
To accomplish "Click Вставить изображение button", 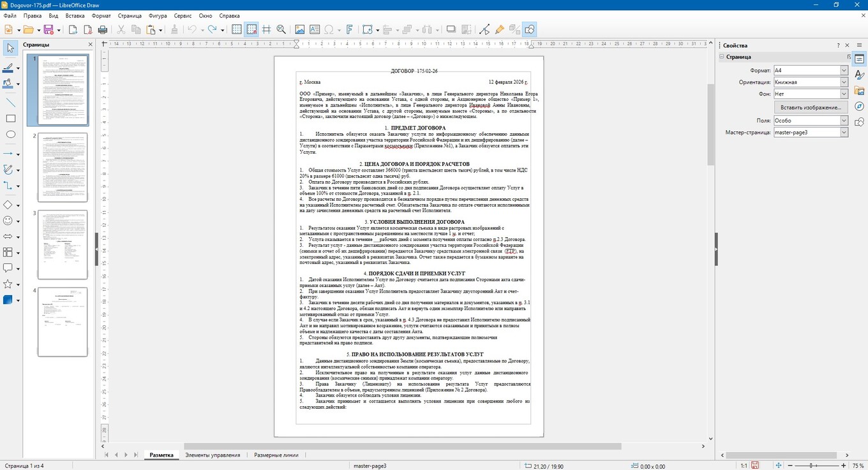I will click(811, 107).
